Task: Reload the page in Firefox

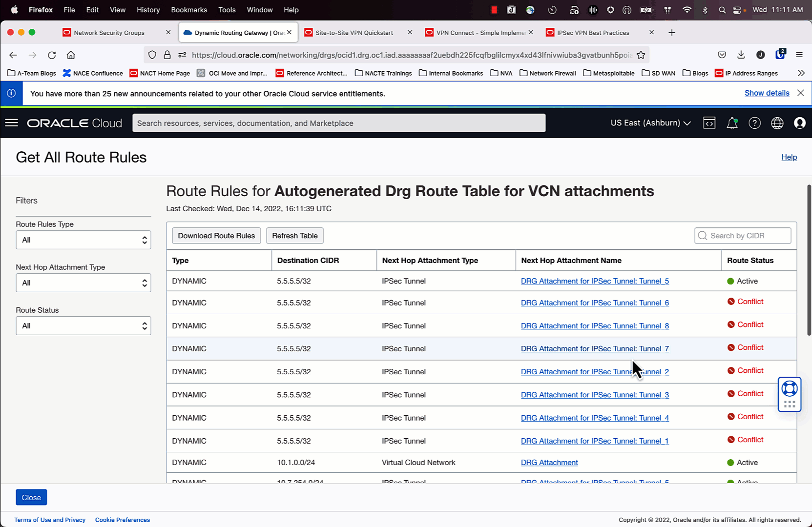Action: pos(52,55)
